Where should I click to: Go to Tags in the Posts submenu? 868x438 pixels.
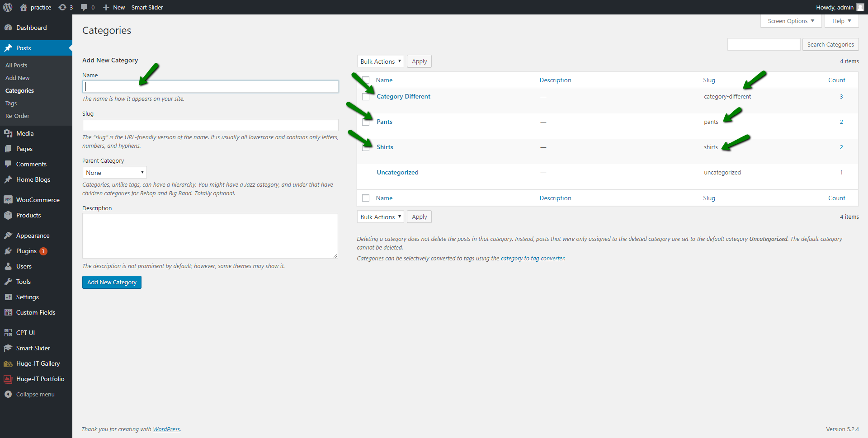[x=11, y=103]
